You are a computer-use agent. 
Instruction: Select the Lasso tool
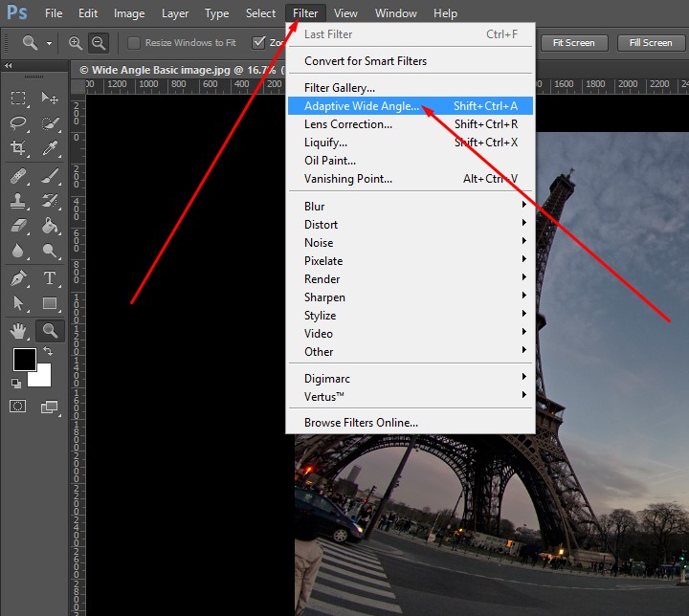(18, 123)
